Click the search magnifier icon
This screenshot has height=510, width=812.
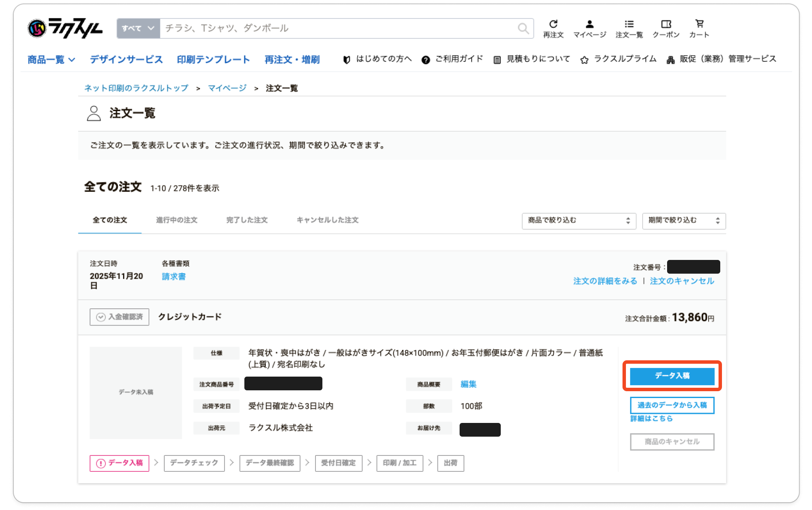pyautogui.click(x=523, y=29)
